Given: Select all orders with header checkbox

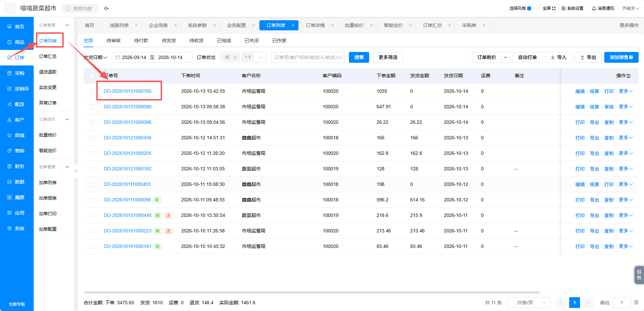Looking at the screenshot, I should pos(92,76).
